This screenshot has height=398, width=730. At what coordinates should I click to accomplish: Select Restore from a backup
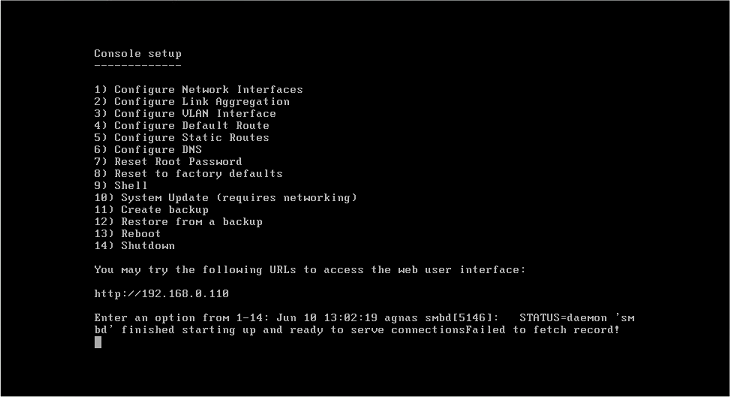click(x=178, y=222)
